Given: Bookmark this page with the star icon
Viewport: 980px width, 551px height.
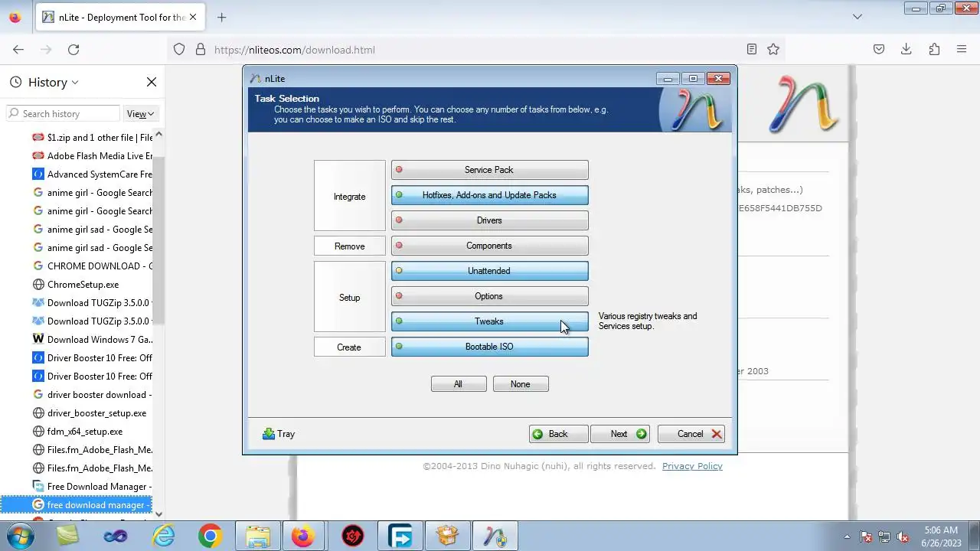Looking at the screenshot, I should (773, 49).
